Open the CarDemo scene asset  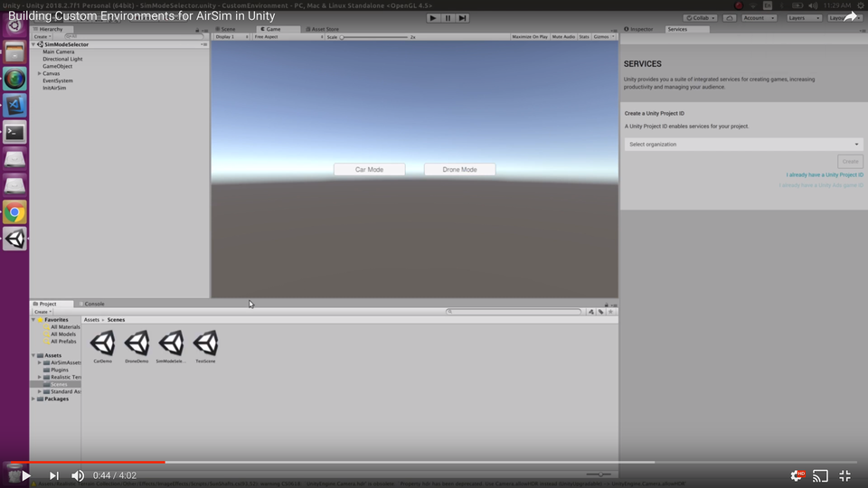(x=102, y=343)
